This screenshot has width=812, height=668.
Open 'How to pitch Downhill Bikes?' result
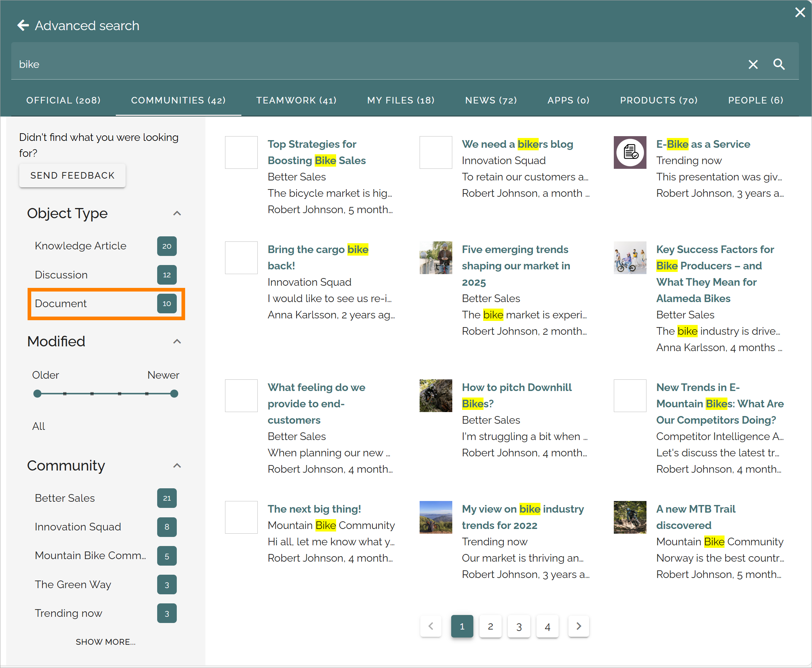517,395
